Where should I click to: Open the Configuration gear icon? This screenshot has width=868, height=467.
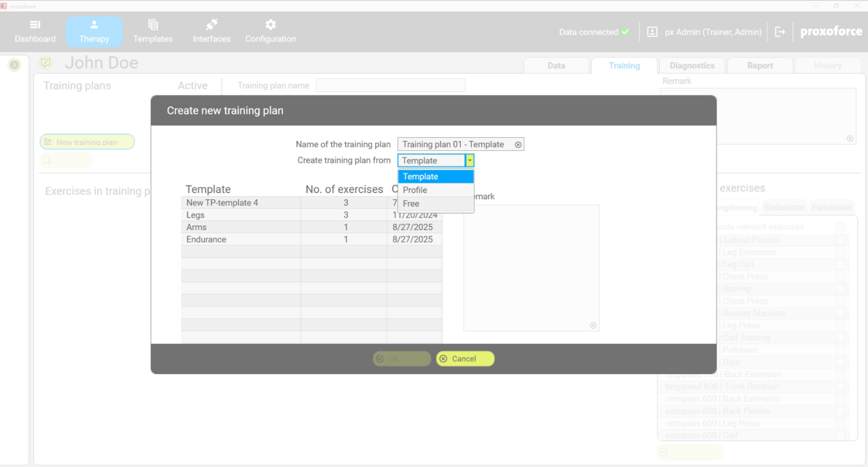[270, 25]
